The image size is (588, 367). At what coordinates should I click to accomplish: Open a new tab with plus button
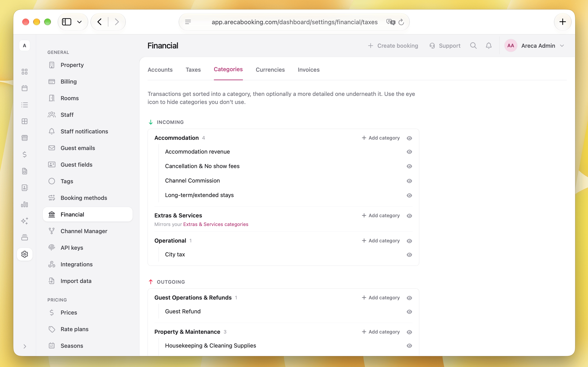pos(563,22)
